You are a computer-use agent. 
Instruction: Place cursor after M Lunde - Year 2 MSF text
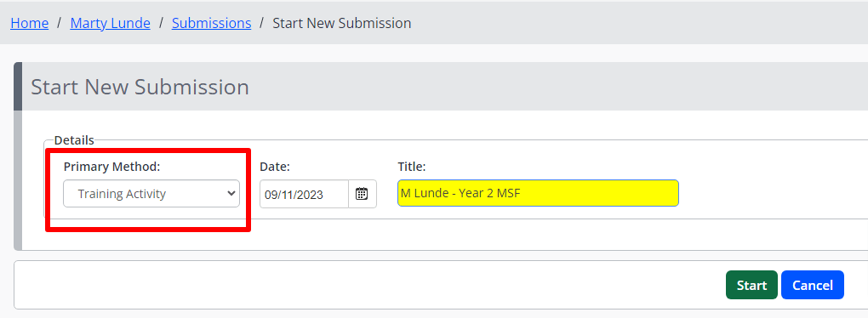[523, 194]
